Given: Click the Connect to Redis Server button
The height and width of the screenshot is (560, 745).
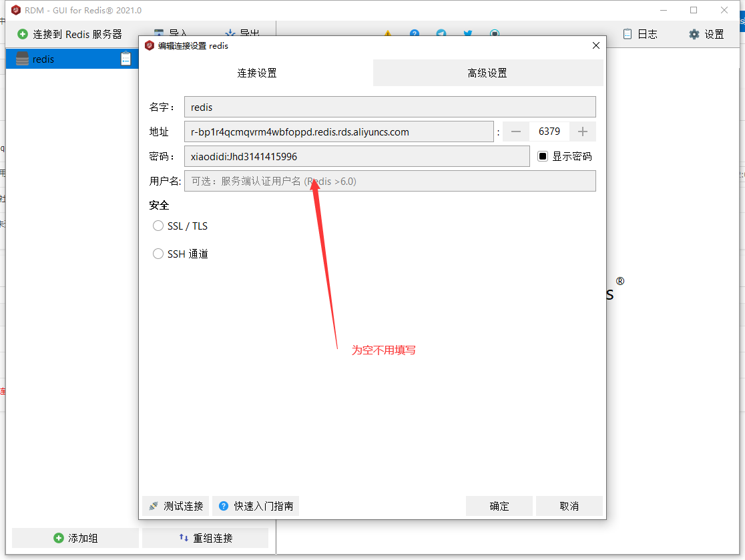Looking at the screenshot, I should click(70, 34).
